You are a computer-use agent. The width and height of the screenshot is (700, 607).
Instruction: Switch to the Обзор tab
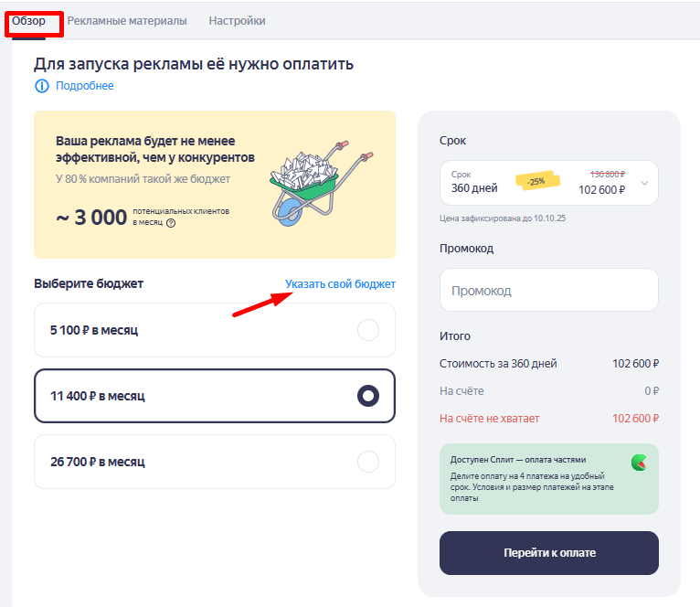click(29, 20)
